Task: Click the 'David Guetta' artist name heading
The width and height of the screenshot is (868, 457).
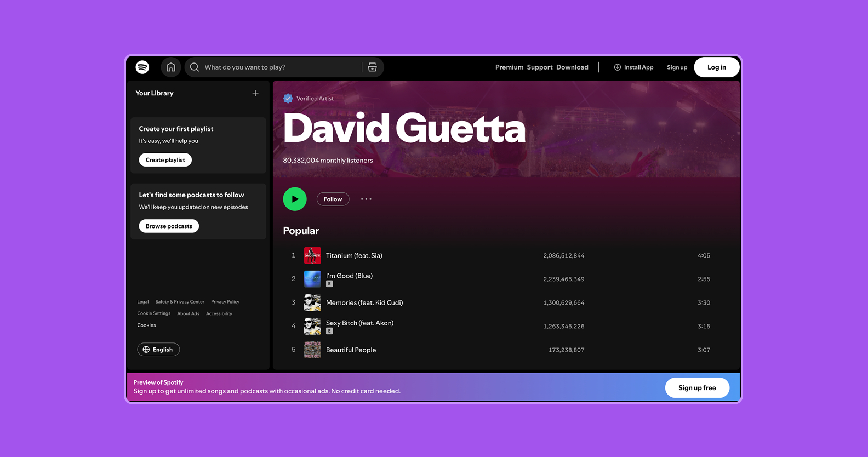Action: click(x=404, y=128)
